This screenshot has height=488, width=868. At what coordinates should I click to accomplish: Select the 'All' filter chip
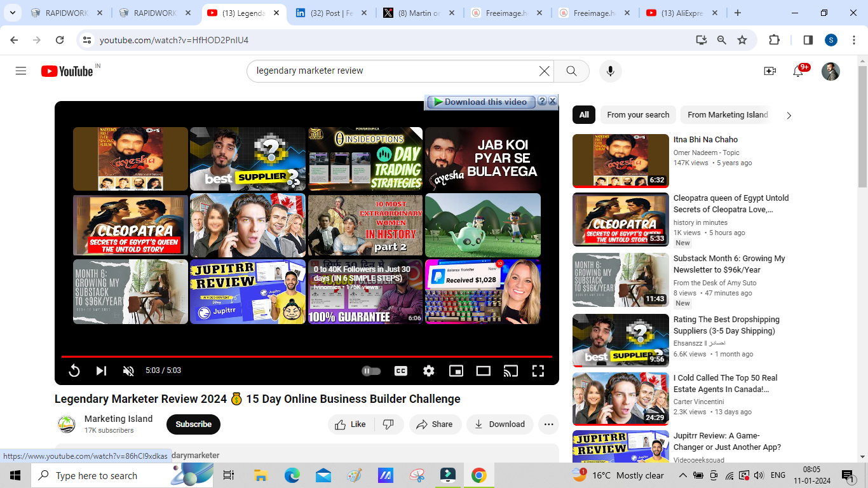pyautogui.click(x=584, y=115)
